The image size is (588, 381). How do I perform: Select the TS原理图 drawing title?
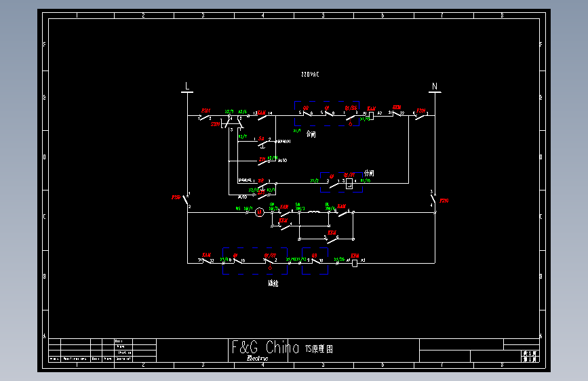(319, 348)
